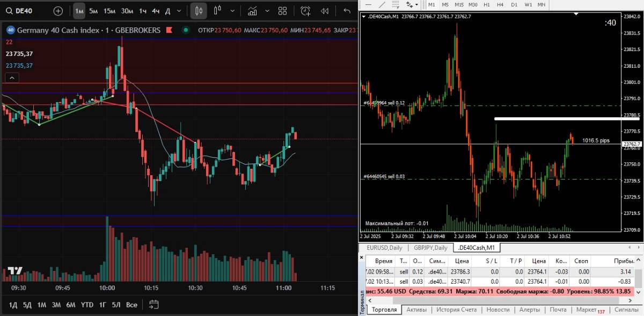Viewport: 644px width, 316px height.
Task: Expand the timeframe list dropdown arrow
Action: coord(180,11)
